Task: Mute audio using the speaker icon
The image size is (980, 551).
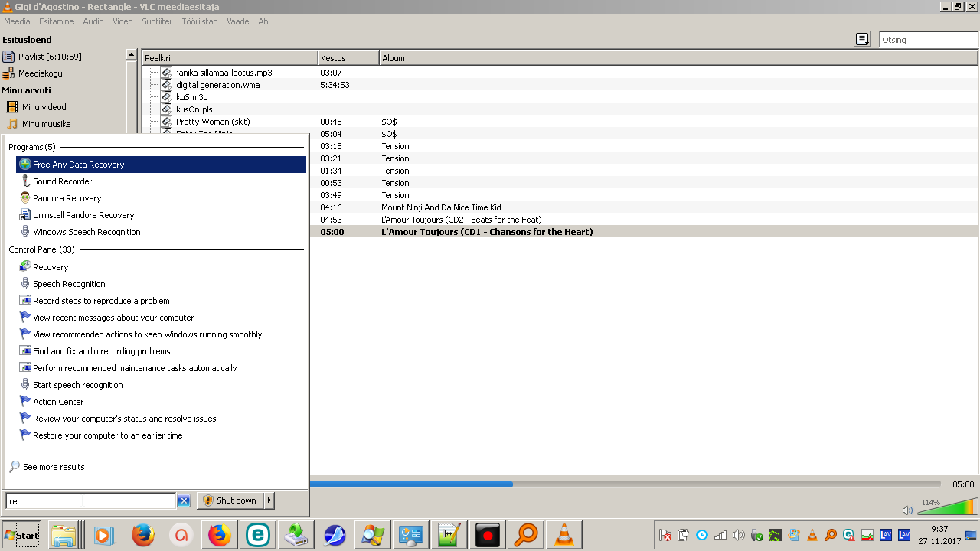Action: (907, 510)
